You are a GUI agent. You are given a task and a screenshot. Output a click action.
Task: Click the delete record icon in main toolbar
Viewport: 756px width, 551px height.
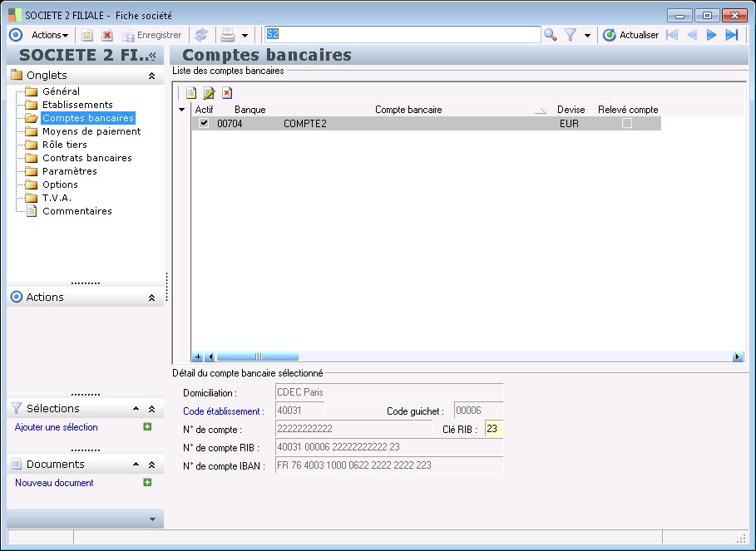107,35
